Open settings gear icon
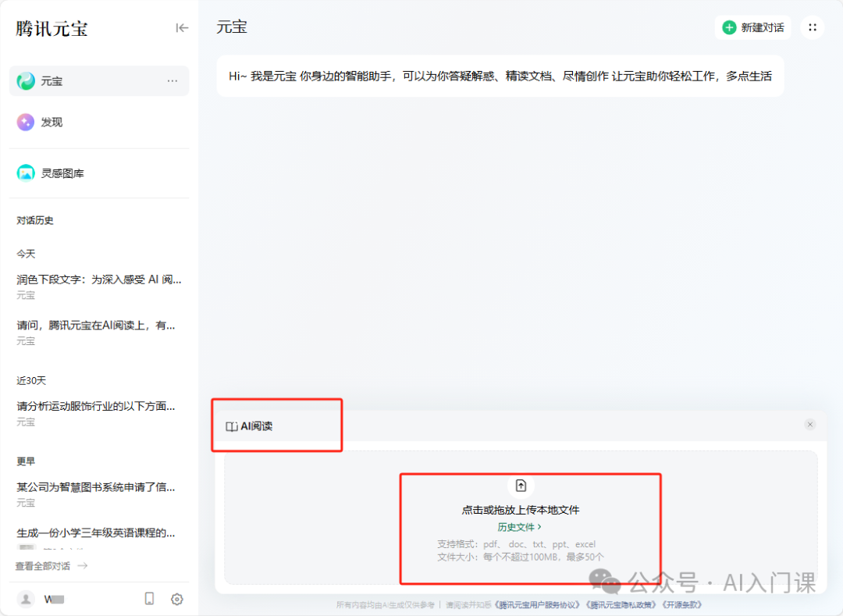This screenshot has height=616, width=843. coord(177,599)
